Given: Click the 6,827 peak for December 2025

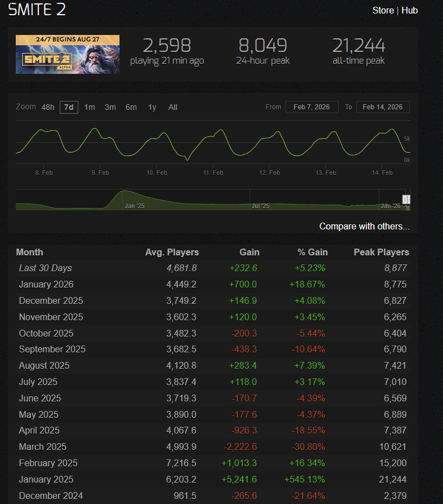Looking at the screenshot, I should click(x=395, y=300).
